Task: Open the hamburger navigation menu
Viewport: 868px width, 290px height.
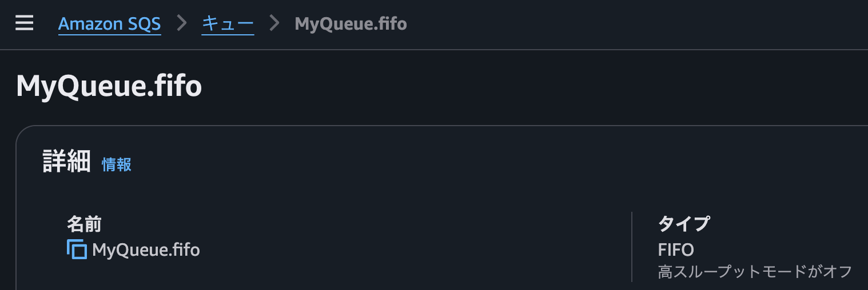Action: tap(24, 23)
